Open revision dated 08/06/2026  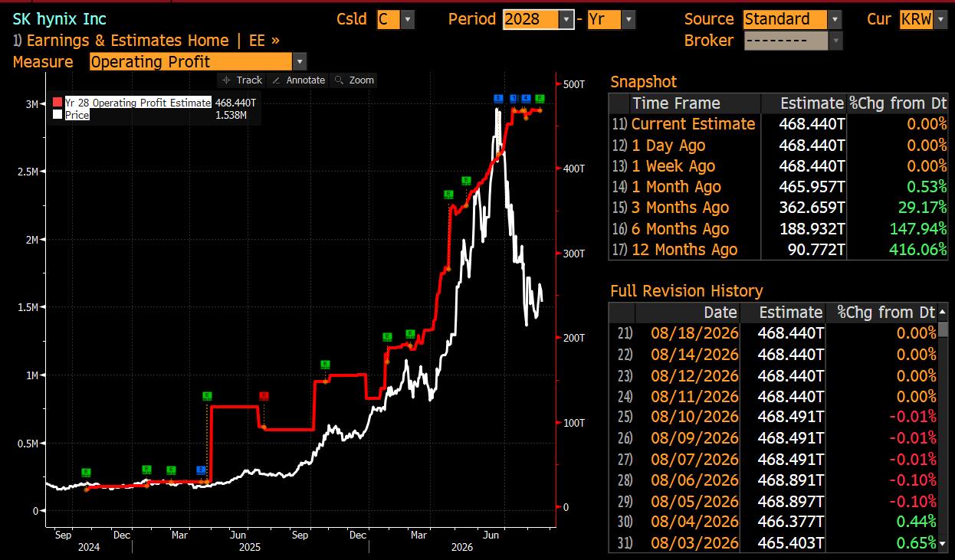tap(773, 480)
